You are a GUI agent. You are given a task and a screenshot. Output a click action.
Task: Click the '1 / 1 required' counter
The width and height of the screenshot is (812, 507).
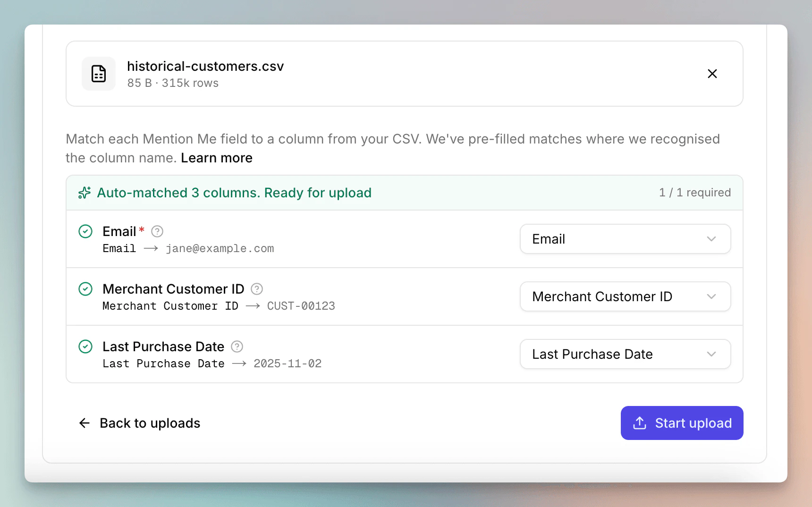pos(695,193)
